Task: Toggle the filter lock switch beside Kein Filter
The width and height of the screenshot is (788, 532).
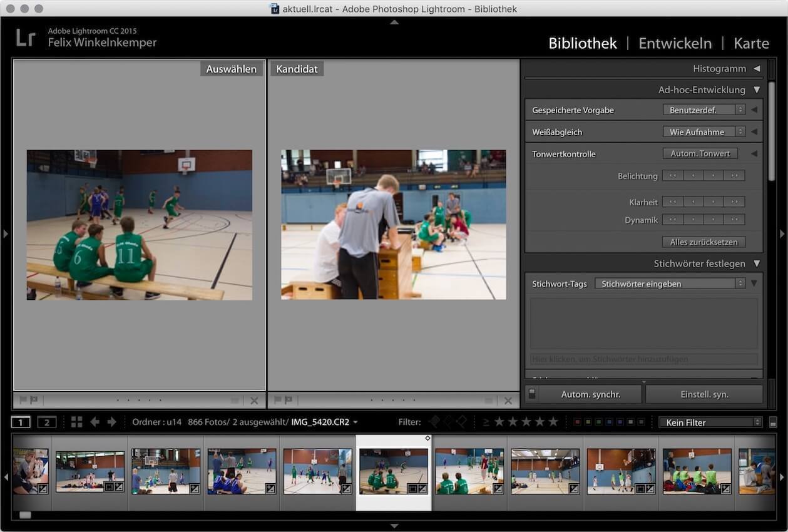Action: 773,422
